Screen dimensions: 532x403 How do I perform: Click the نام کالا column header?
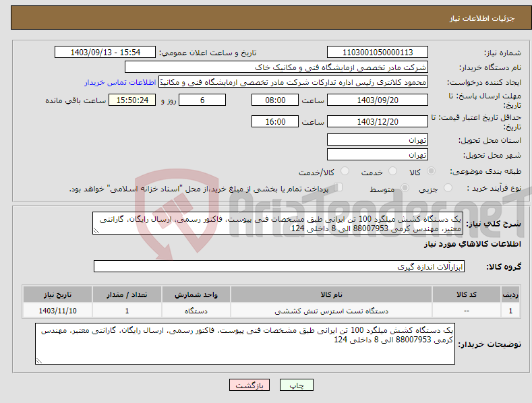331,294
